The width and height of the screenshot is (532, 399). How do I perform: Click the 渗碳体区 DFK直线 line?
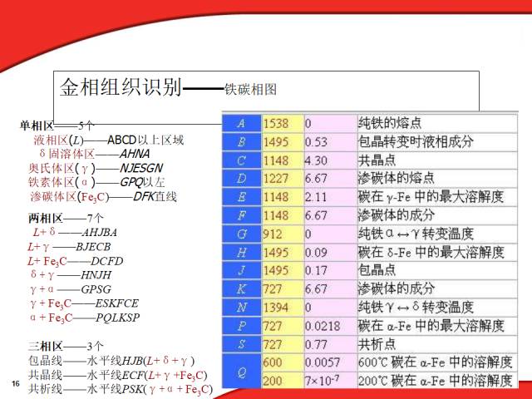(103, 197)
